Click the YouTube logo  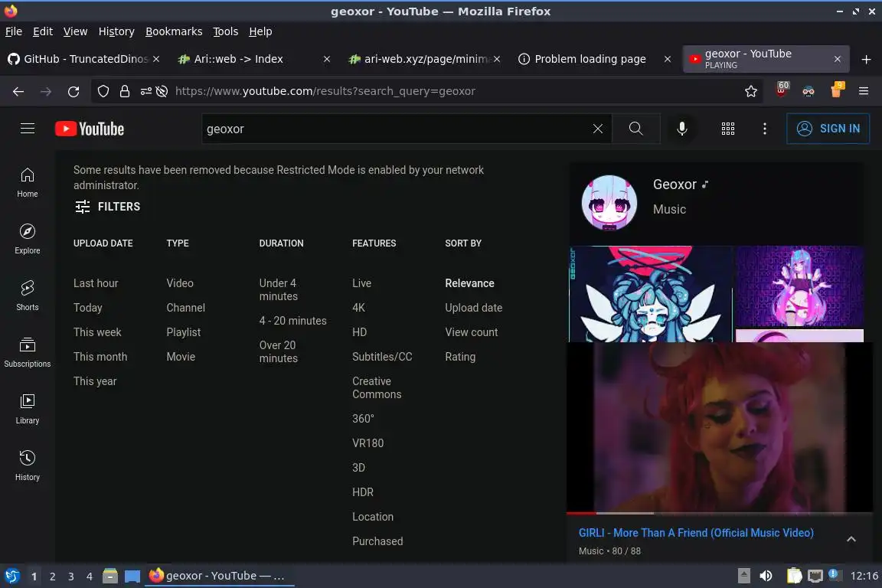[x=90, y=129]
